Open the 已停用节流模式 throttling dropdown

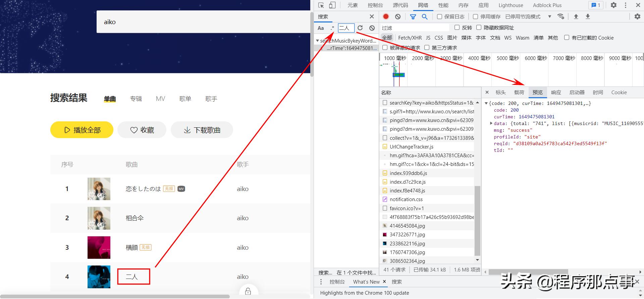click(x=528, y=16)
